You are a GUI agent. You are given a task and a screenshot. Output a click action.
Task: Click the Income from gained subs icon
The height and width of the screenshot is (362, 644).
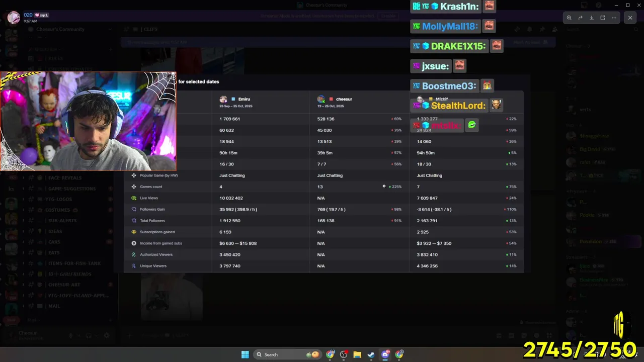coord(134,243)
